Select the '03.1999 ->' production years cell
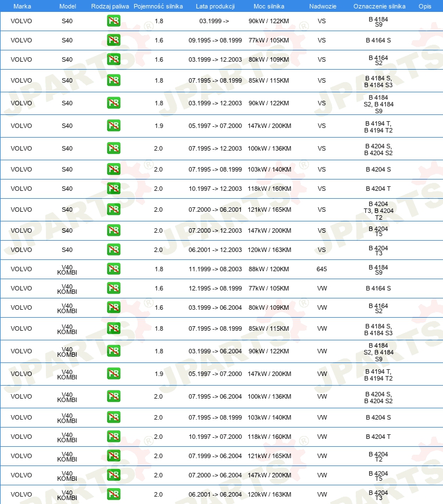 click(x=214, y=21)
